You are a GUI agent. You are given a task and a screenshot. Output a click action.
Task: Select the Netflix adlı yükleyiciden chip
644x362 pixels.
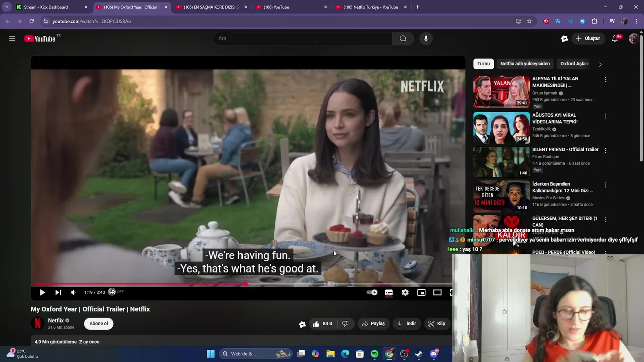coord(525,64)
